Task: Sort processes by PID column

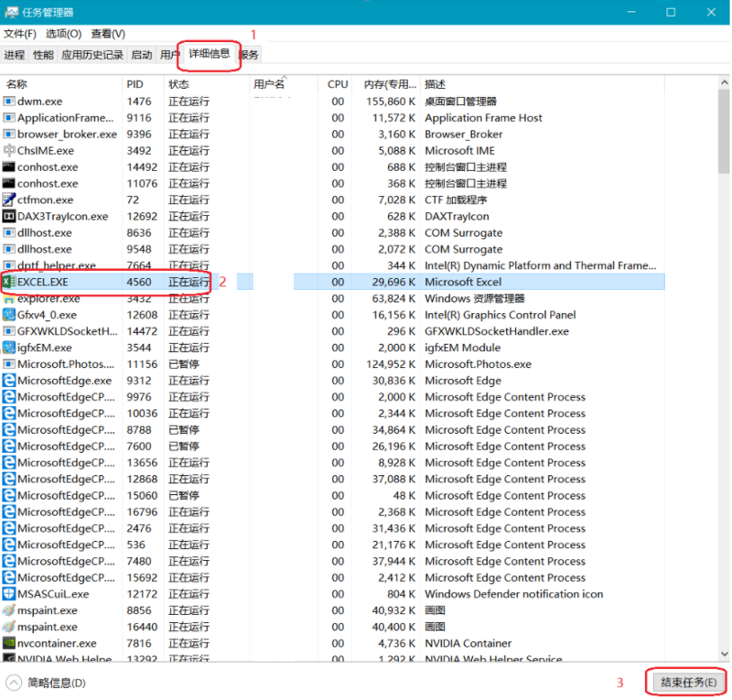Action: (x=135, y=84)
